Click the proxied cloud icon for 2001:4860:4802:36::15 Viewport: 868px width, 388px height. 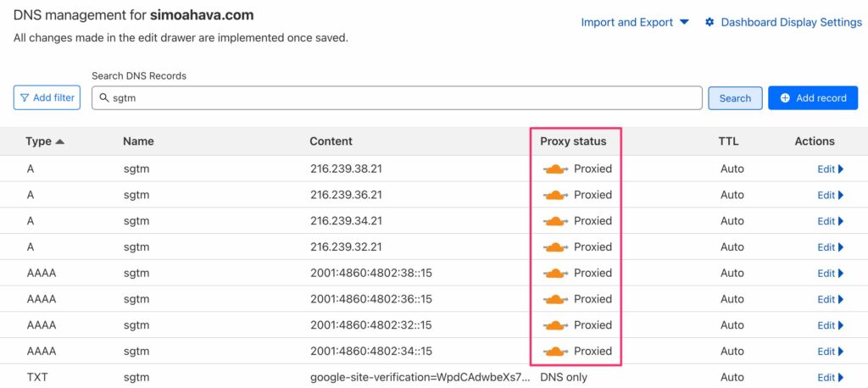click(555, 299)
